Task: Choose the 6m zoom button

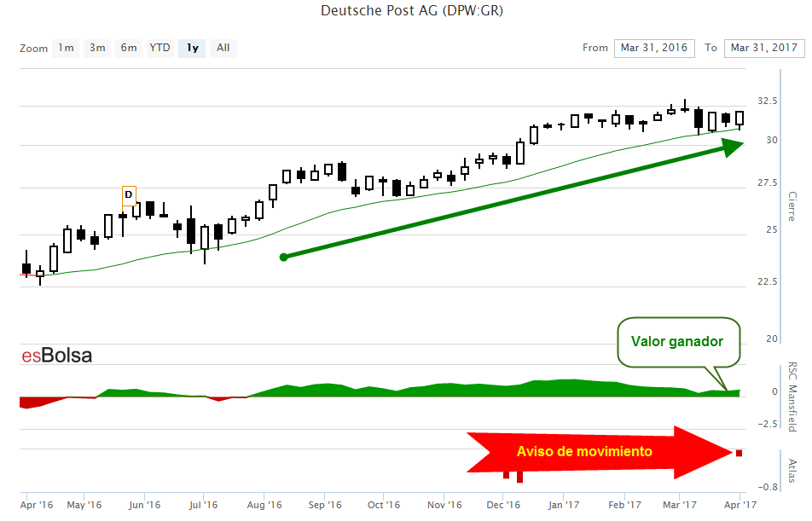Action: pos(129,48)
